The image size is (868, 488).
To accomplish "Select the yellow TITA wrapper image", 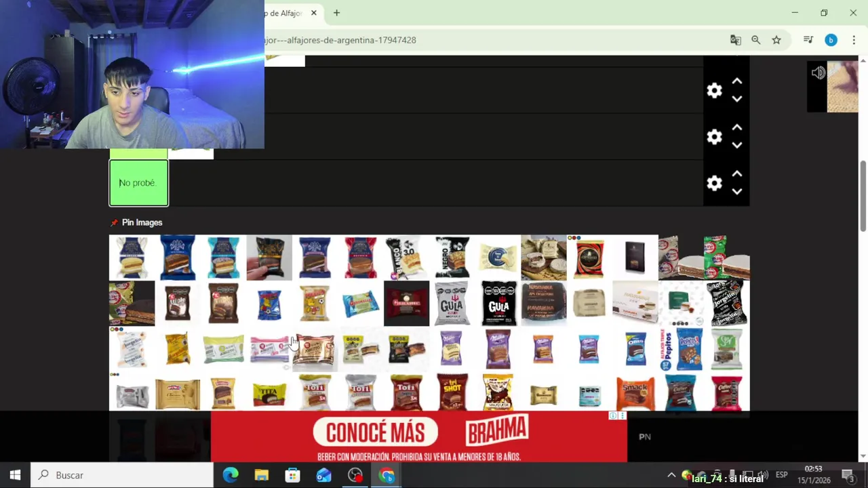I will (x=269, y=394).
